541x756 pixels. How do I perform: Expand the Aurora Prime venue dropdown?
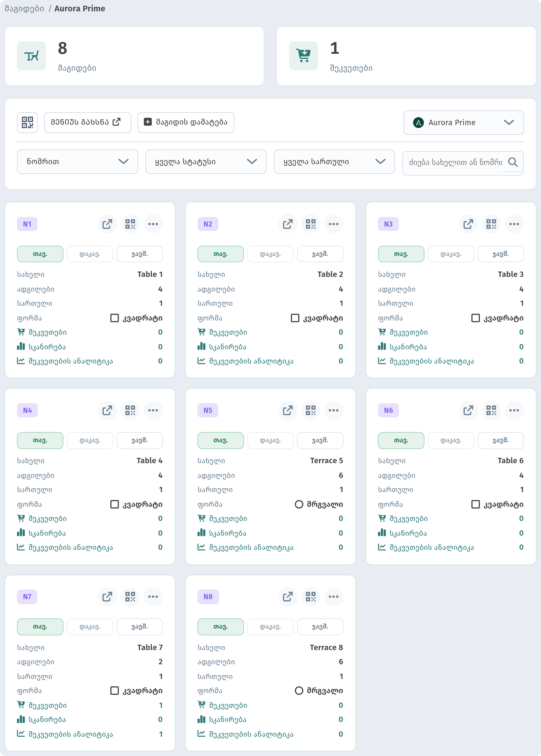pos(463,123)
